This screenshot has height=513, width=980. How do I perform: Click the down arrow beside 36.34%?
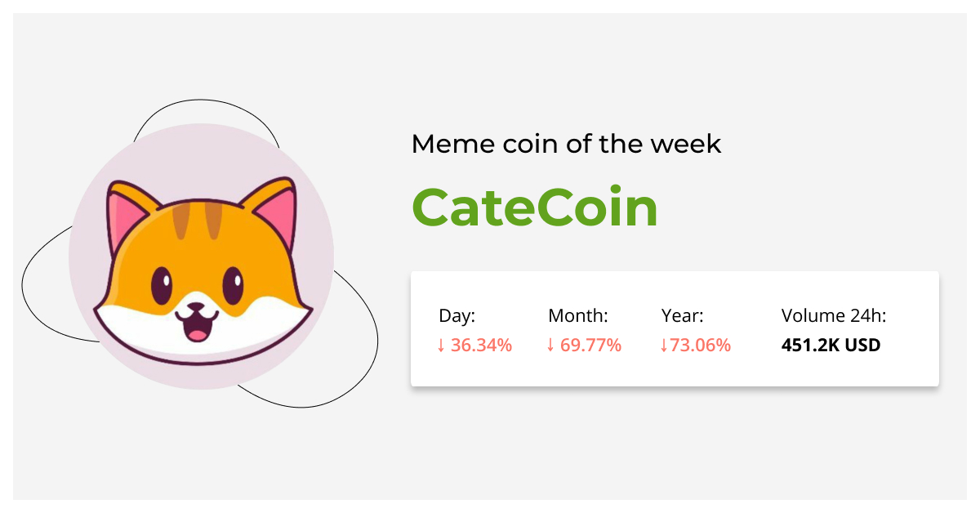pos(441,346)
